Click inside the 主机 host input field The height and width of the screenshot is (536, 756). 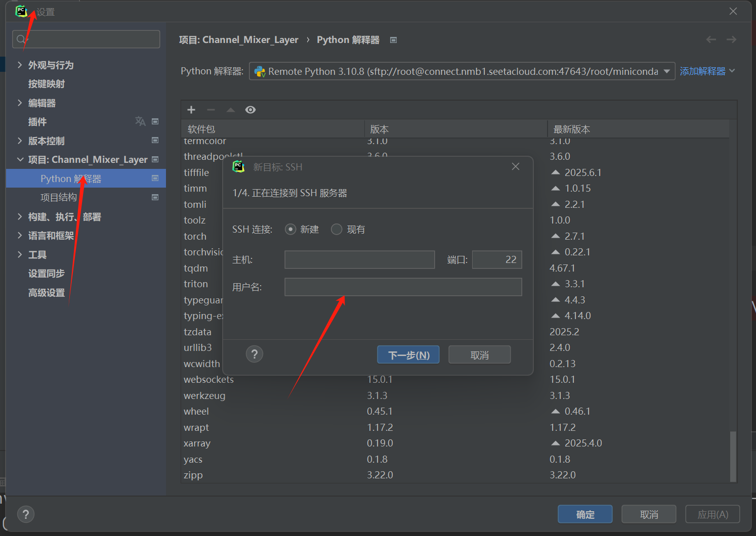[x=359, y=259]
